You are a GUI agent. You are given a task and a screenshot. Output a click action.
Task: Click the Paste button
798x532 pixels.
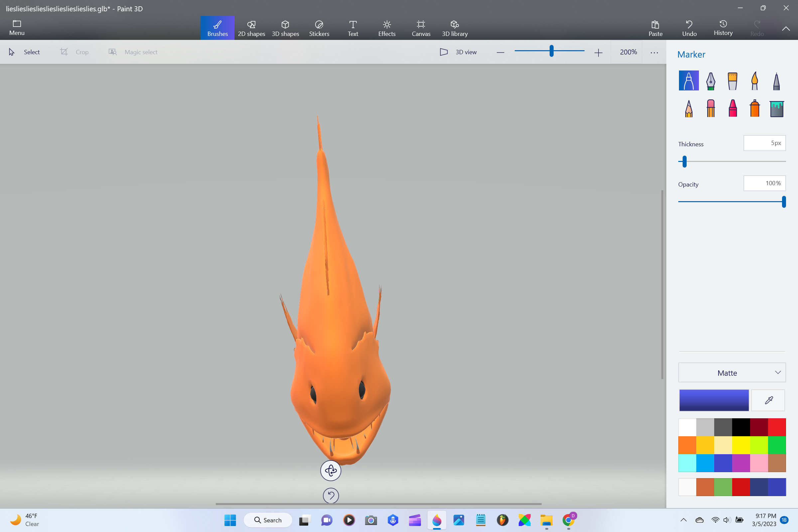[x=655, y=28]
